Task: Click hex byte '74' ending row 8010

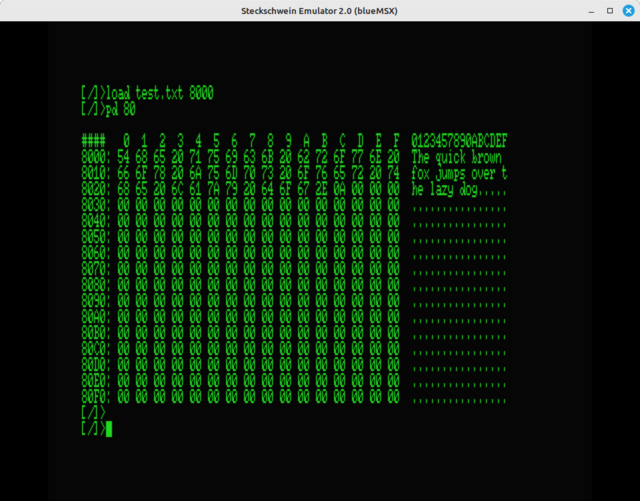Action: [x=393, y=173]
